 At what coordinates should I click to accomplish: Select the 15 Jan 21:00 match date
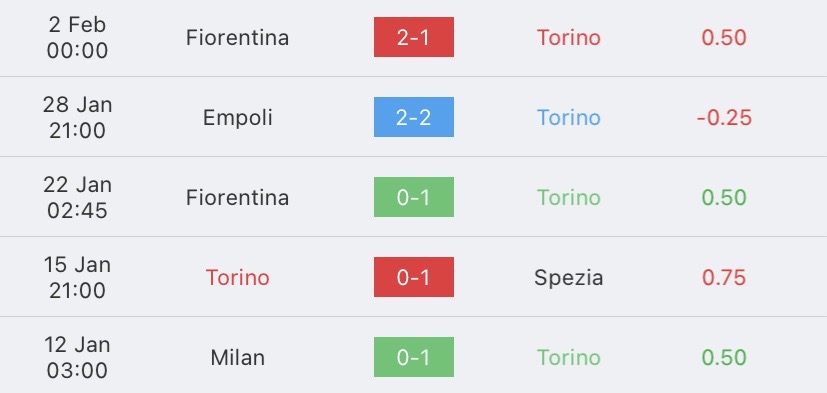coord(78,277)
